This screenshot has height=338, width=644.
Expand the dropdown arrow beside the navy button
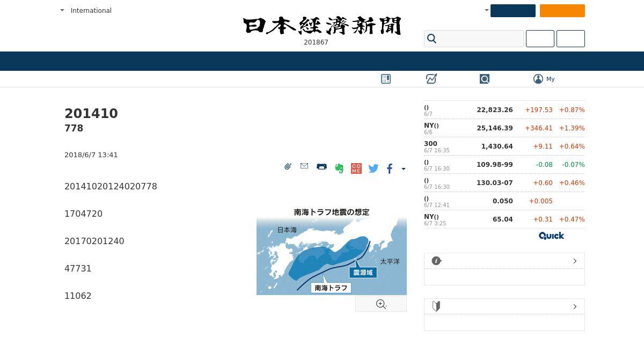click(x=487, y=10)
